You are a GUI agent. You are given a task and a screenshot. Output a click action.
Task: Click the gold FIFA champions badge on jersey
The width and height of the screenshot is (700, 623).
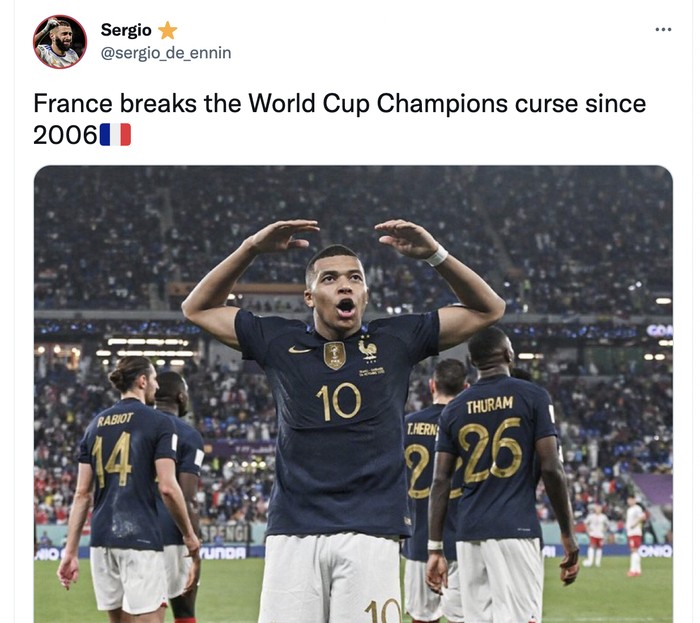[x=334, y=355]
